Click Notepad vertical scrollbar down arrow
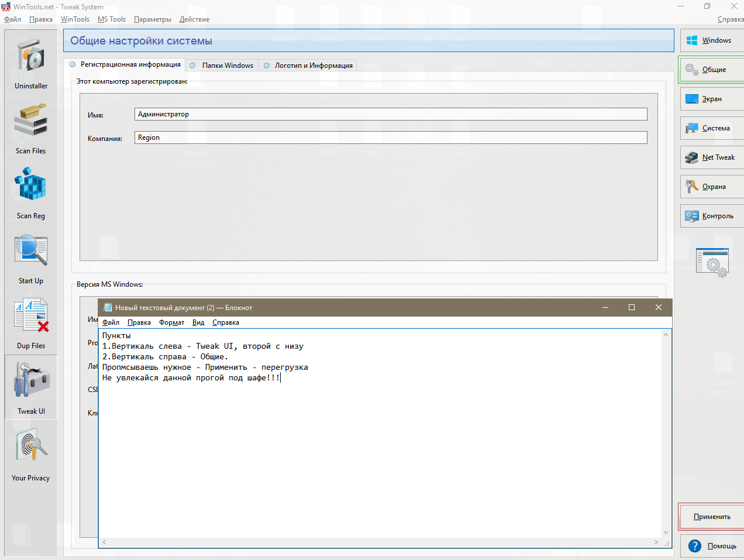 tap(666, 532)
